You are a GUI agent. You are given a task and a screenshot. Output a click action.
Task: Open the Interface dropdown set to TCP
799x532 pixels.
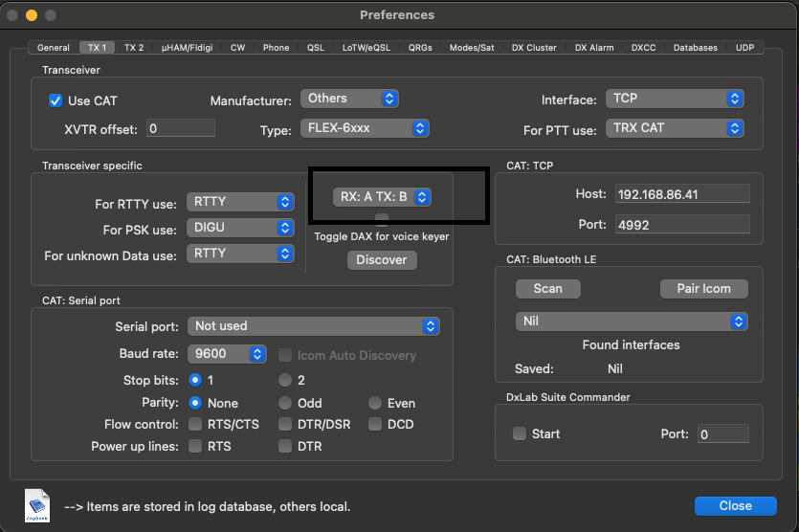pyautogui.click(x=675, y=99)
